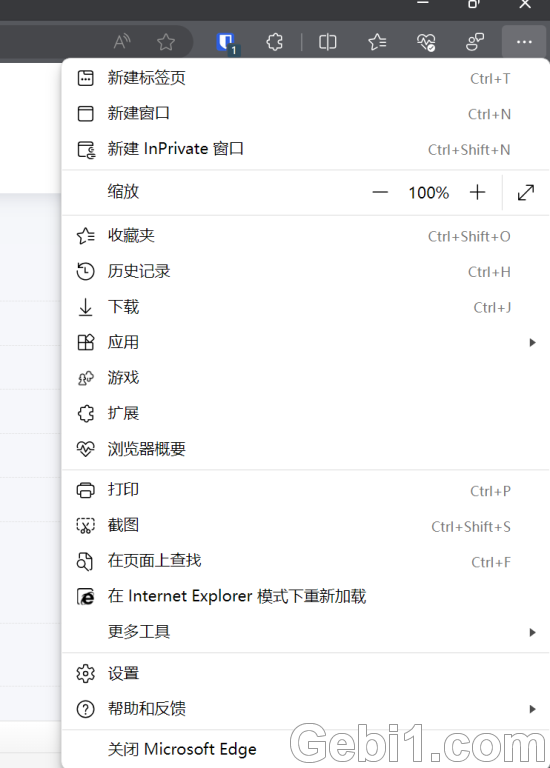The width and height of the screenshot is (550, 768).
Task: Open 历史记录 from the menu
Action: tap(306, 271)
